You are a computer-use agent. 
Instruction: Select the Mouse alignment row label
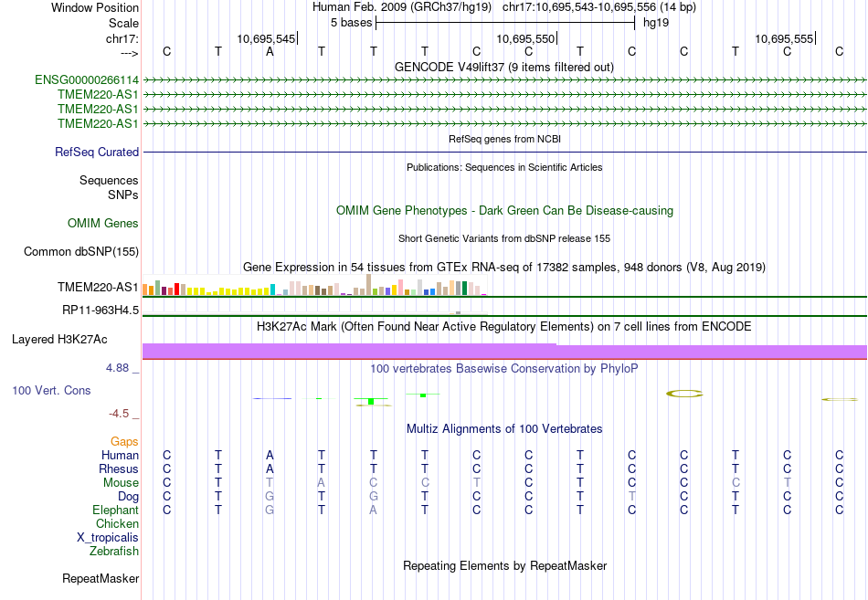(121, 483)
